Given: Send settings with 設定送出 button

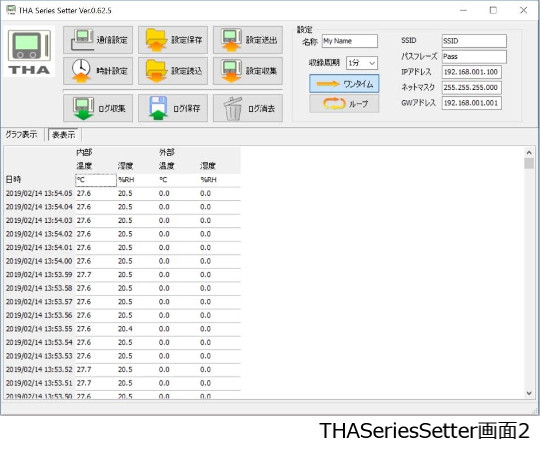Looking at the screenshot, I should 248,40.
